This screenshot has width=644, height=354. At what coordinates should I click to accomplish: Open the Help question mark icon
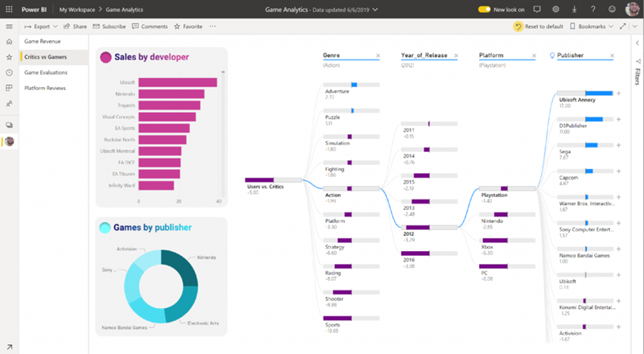coord(594,9)
